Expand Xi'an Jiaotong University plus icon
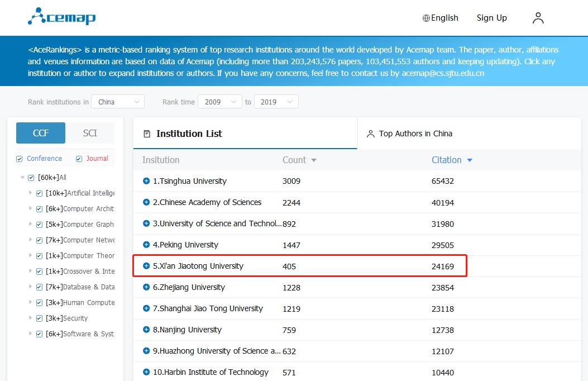Viewport: 588px width, 381px height. click(x=146, y=266)
